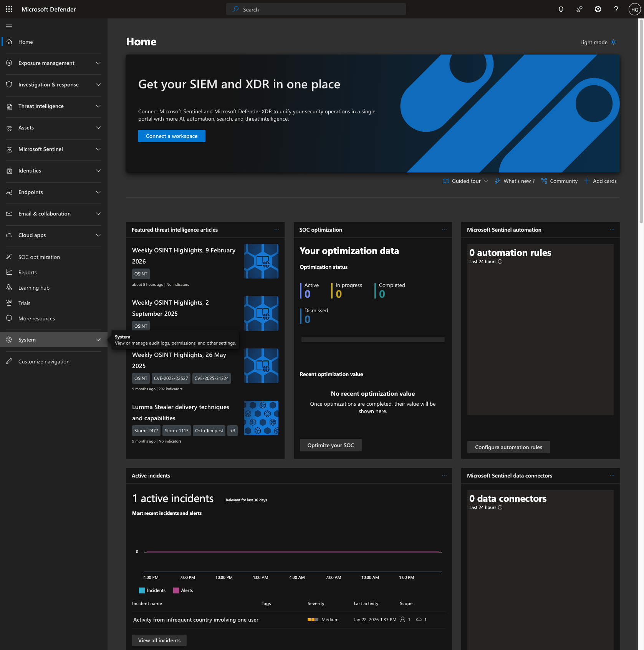Open the HG account avatar
Image resolution: width=644 pixels, height=650 pixels.
click(634, 9)
